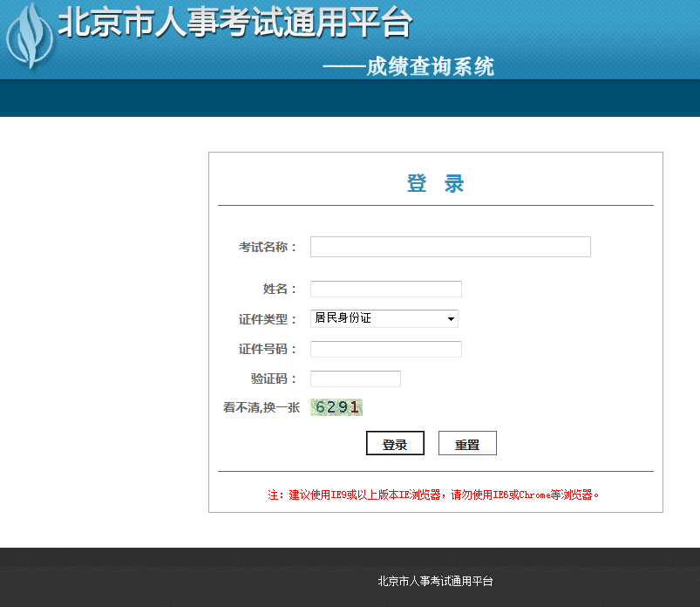Select the 验证码 input box
Image resolution: width=700 pixels, height=607 pixels.
[x=356, y=379]
